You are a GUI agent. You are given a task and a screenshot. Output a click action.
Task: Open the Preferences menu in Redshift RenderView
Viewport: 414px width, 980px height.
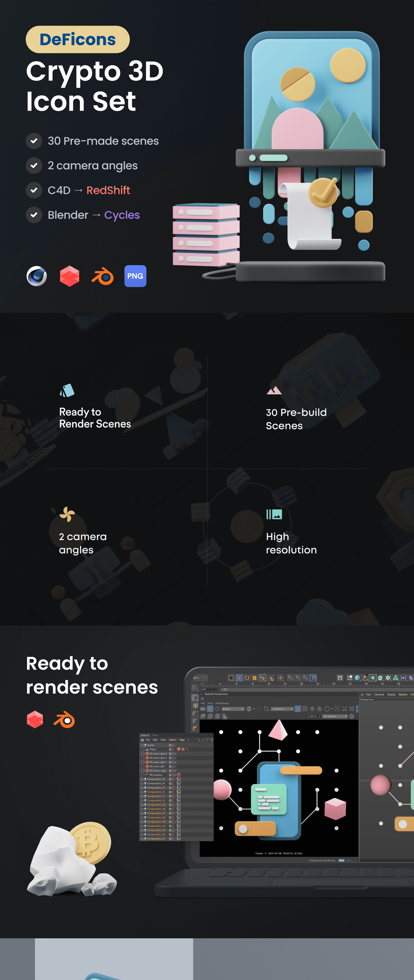point(222,703)
